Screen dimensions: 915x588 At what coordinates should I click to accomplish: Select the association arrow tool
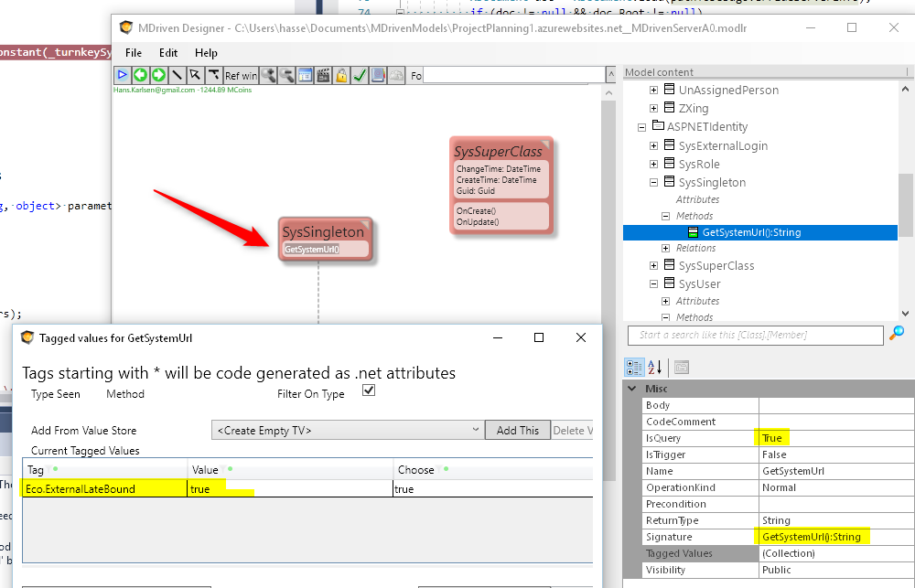pyautogui.click(x=213, y=75)
